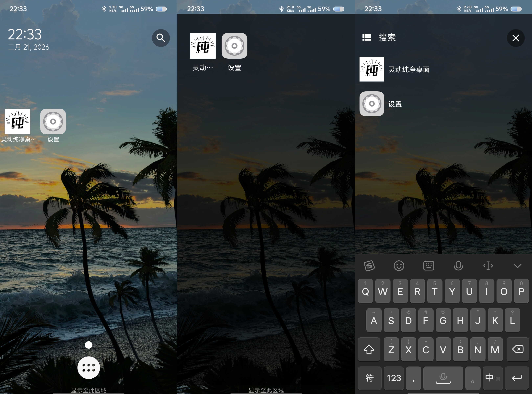Open the app drawer dots button
Image resolution: width=532 pixels, height=394 pixels.
click(x=89, y=368)
